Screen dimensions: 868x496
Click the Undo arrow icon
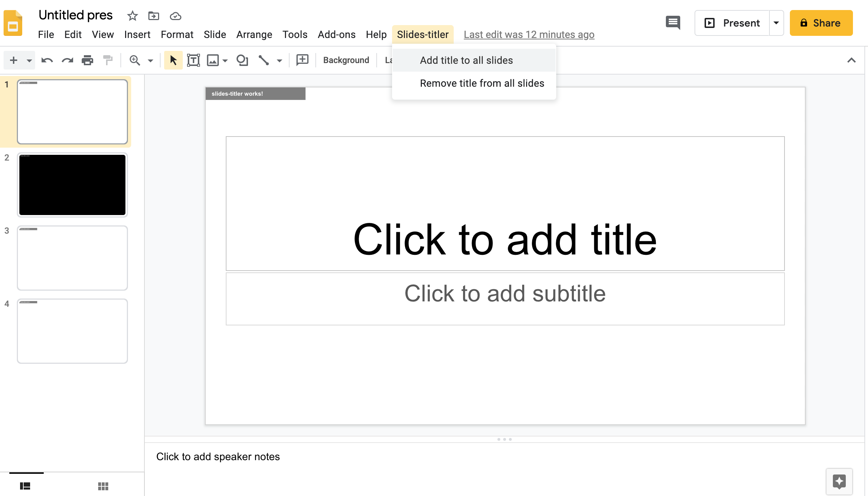pyautogui.click(x=47, y=60)
